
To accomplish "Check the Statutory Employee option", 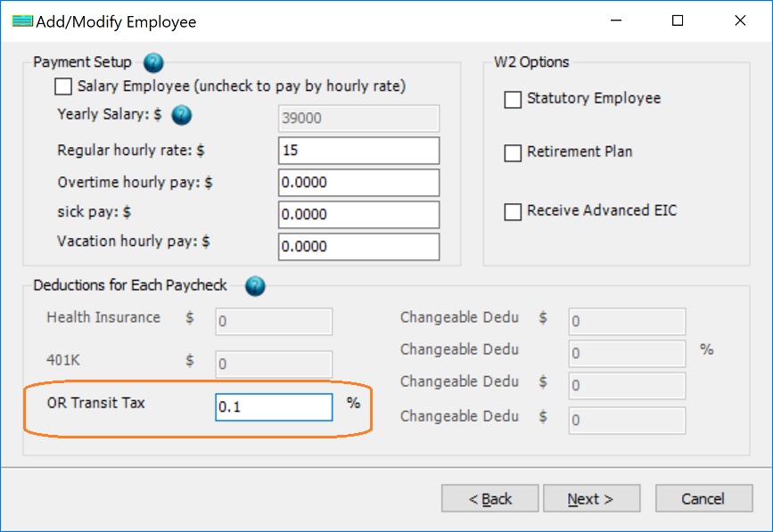I will [x=513, y=100].
